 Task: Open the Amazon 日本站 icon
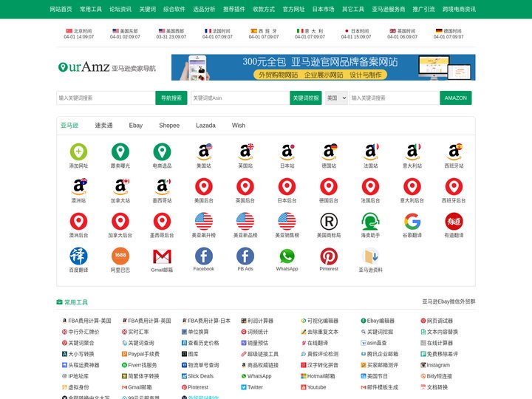click(287, 152)
